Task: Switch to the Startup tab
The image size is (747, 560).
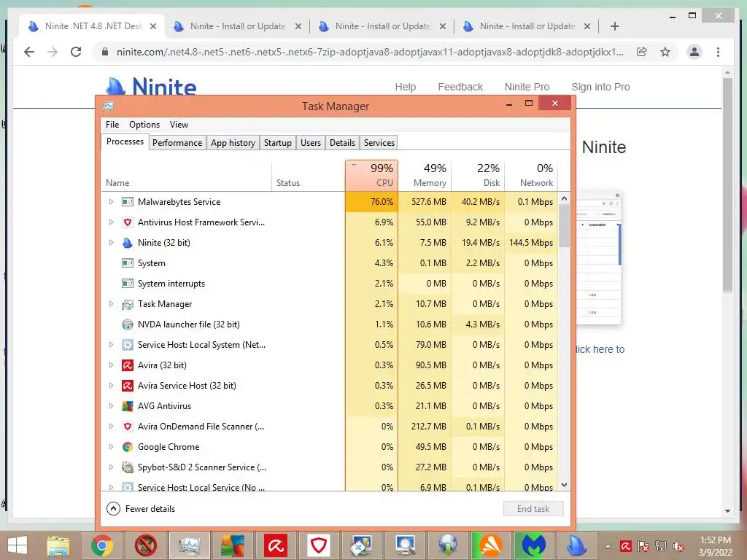Action: coord(278,143)
